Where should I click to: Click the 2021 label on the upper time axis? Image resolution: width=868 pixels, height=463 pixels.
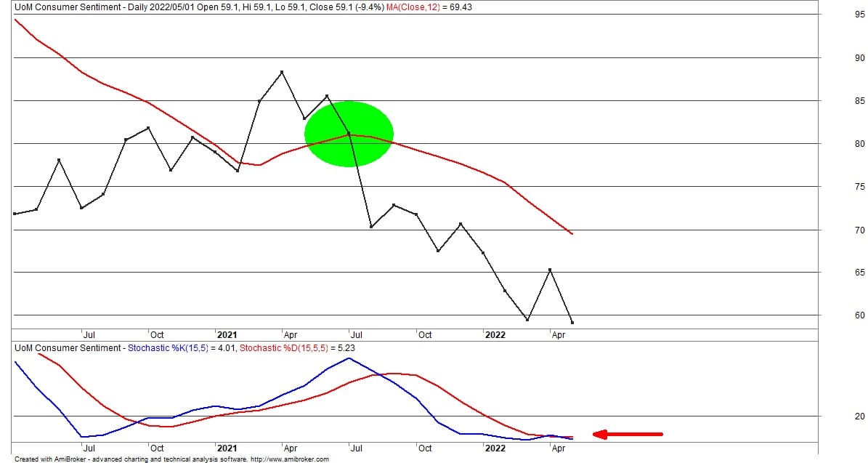tap(227, 334)
